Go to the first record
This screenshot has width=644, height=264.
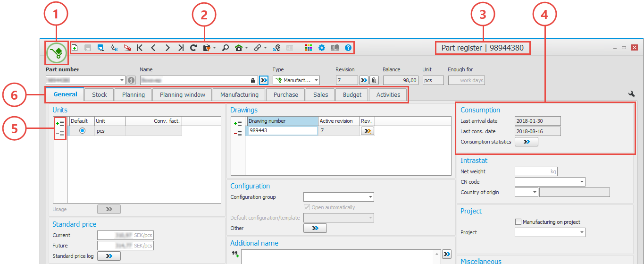[x=140, y=48]
